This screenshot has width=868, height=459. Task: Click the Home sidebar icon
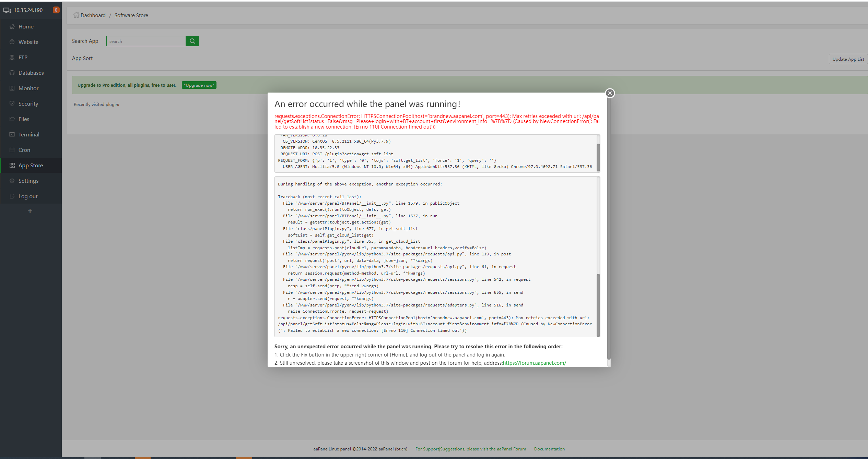coord(12,27)
